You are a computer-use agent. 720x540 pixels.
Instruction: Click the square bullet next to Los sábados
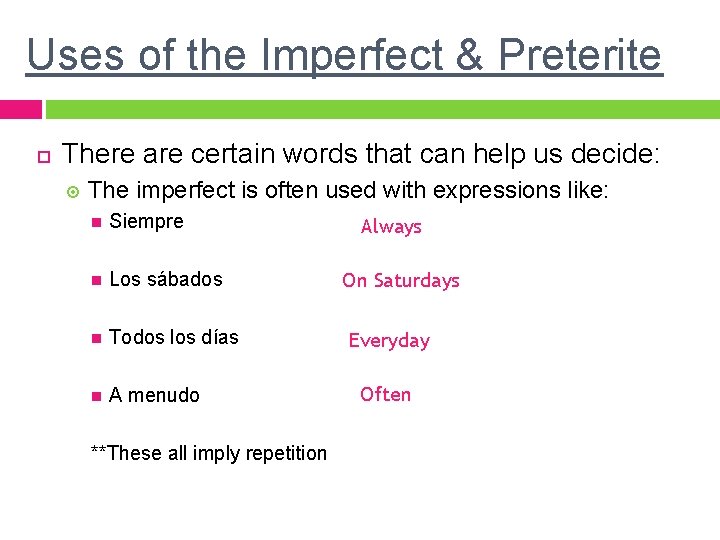point(96,280)
